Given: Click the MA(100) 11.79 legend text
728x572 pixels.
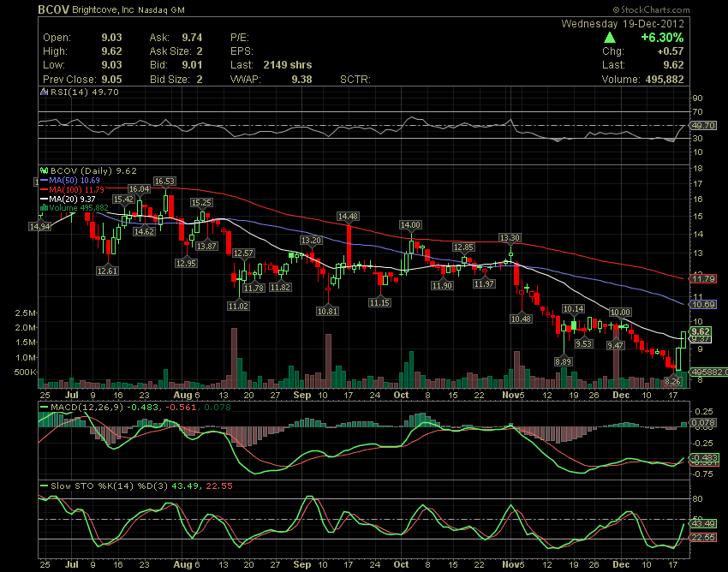Looking at the screenshot, I should pyautogui.click(x=76, y=189).
